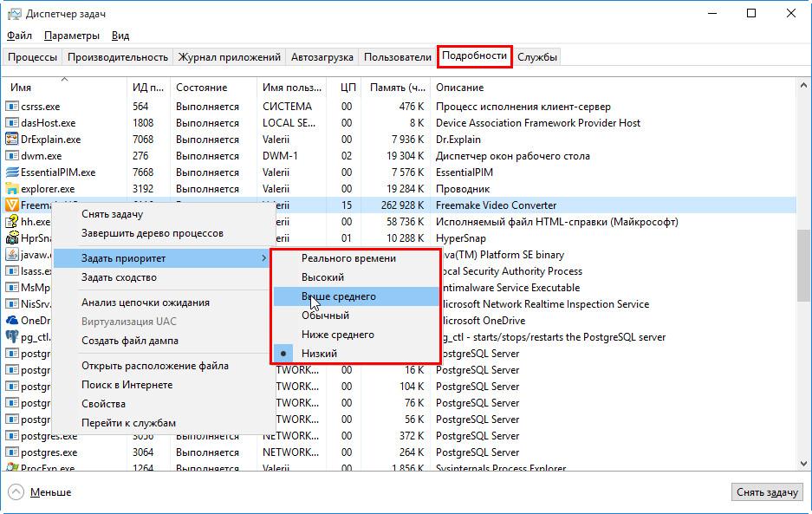Click the scrollbar up arrow
The height and width of the screenshot is (514, 812).
coord(803,85)
